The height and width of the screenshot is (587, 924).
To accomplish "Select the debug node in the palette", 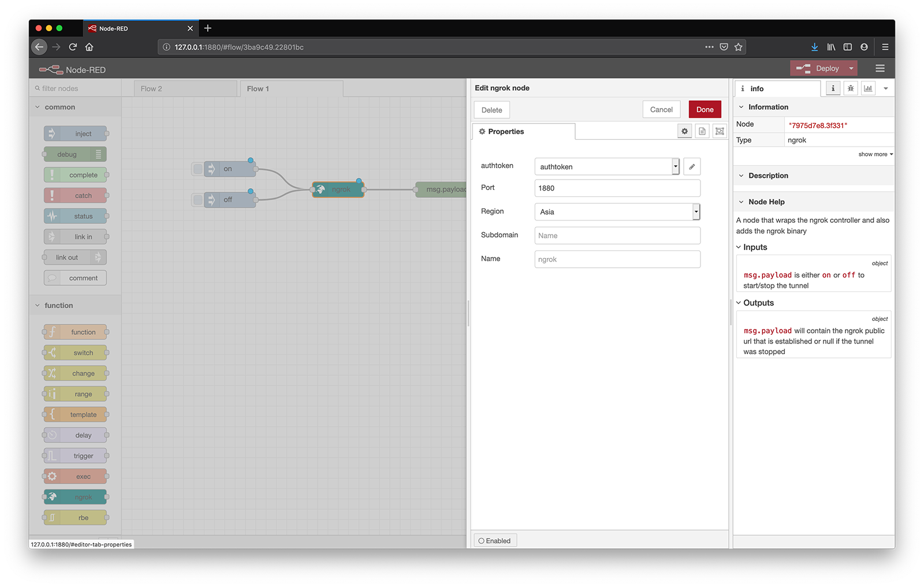I will (75, 154).
